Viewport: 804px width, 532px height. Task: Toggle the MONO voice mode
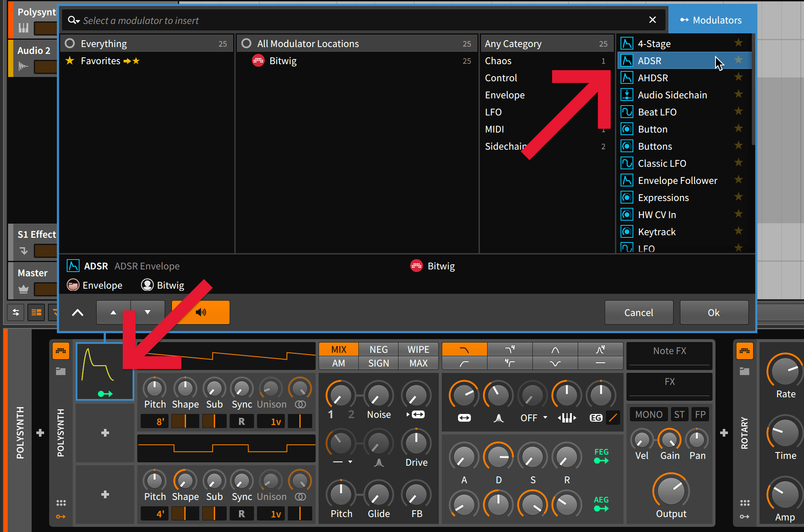pos(648,414)
